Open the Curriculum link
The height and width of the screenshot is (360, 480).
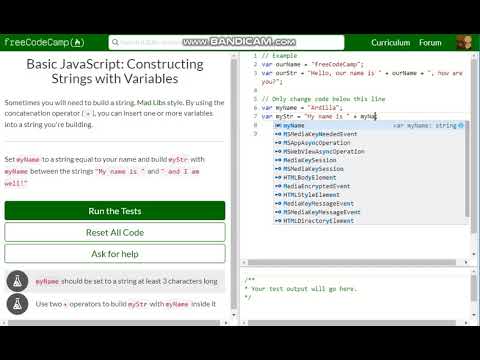pos(391,43)
